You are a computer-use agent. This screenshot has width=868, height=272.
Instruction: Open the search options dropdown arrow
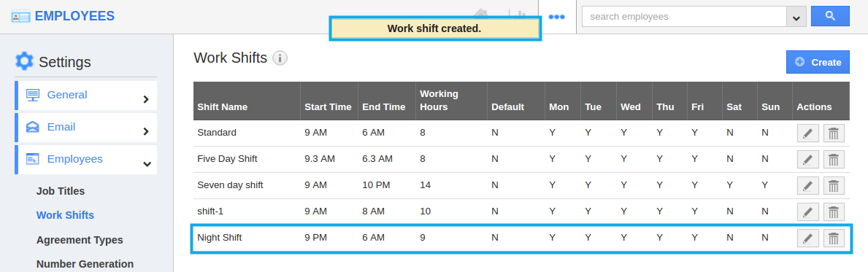[x=796, y=17]
